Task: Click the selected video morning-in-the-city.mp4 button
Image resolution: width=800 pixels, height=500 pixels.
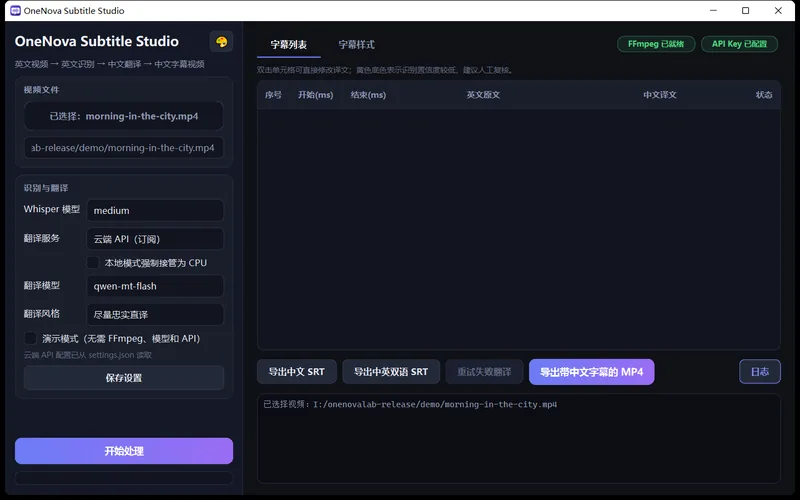Action: click(x=124, y=116)
